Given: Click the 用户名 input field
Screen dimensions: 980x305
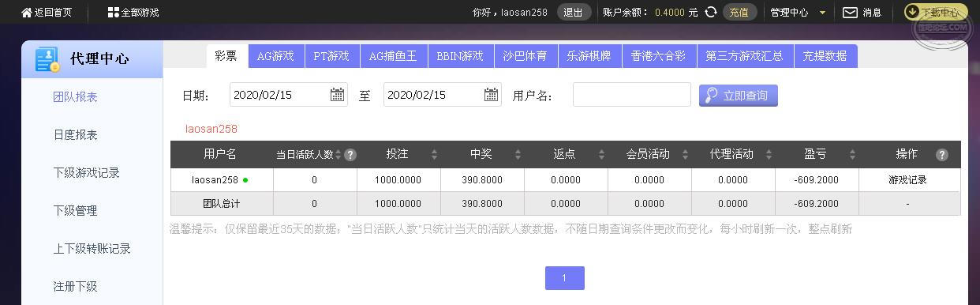Looking at the screenshot, I should 632,95.
